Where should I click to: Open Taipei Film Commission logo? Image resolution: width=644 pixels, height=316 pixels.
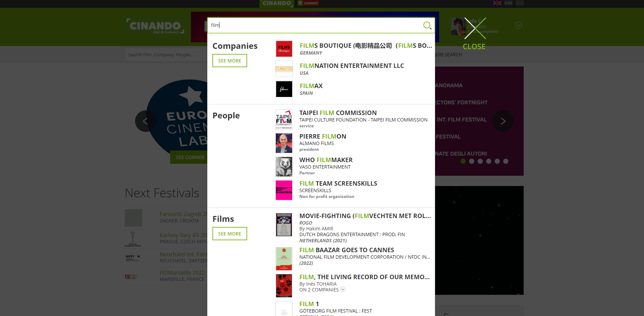[x=284, y=119]
